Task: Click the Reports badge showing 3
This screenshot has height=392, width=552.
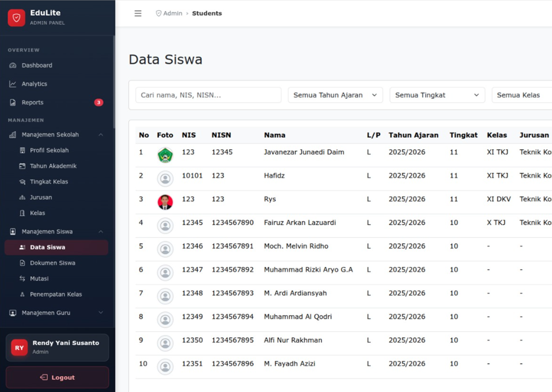Action: pos(98,103)
